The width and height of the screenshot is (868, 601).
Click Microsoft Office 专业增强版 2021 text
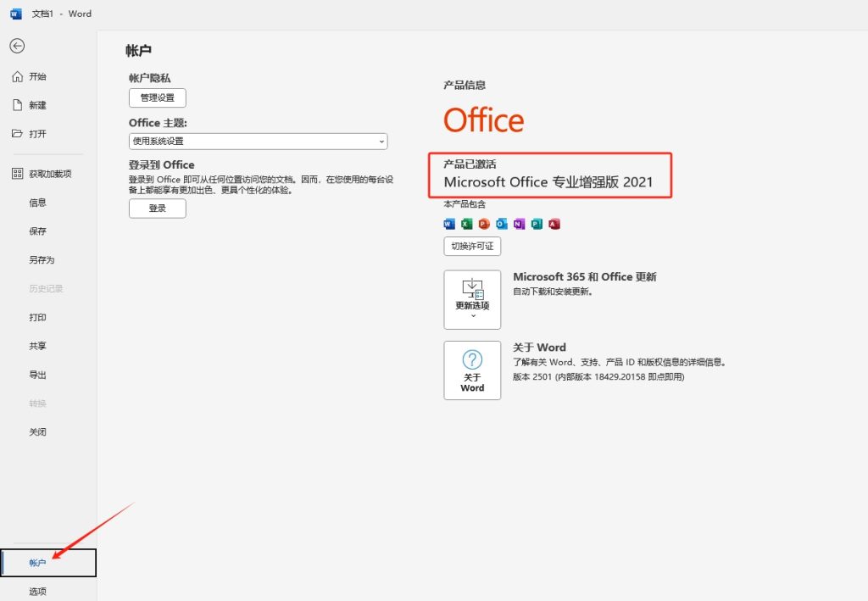tap(548, 182)
